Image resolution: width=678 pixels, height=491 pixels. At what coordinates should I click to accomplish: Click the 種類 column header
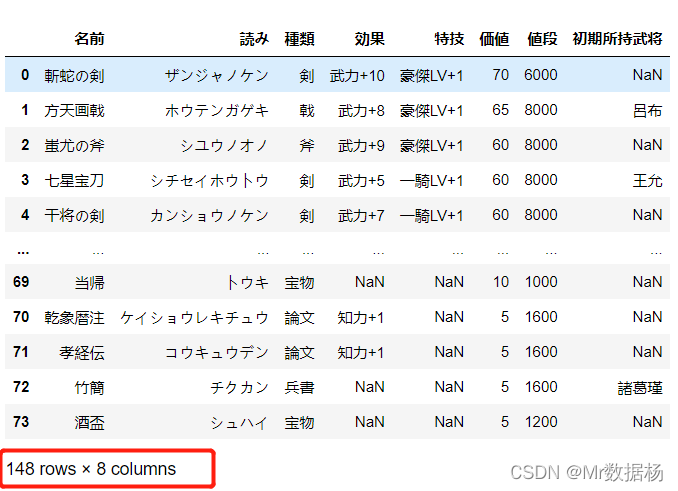click(299, 39)
